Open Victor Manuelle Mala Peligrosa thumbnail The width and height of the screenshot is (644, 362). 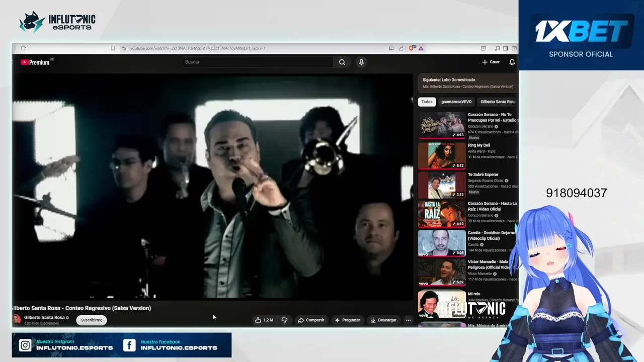click(x=442, y=273)
